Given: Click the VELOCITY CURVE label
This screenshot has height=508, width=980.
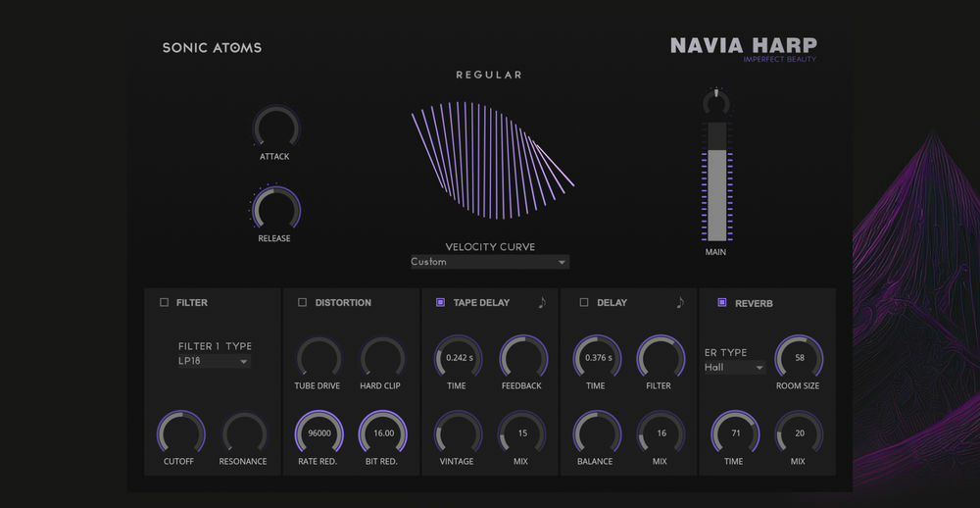Looking at the screenshot, I should click(x=490, y=247).
